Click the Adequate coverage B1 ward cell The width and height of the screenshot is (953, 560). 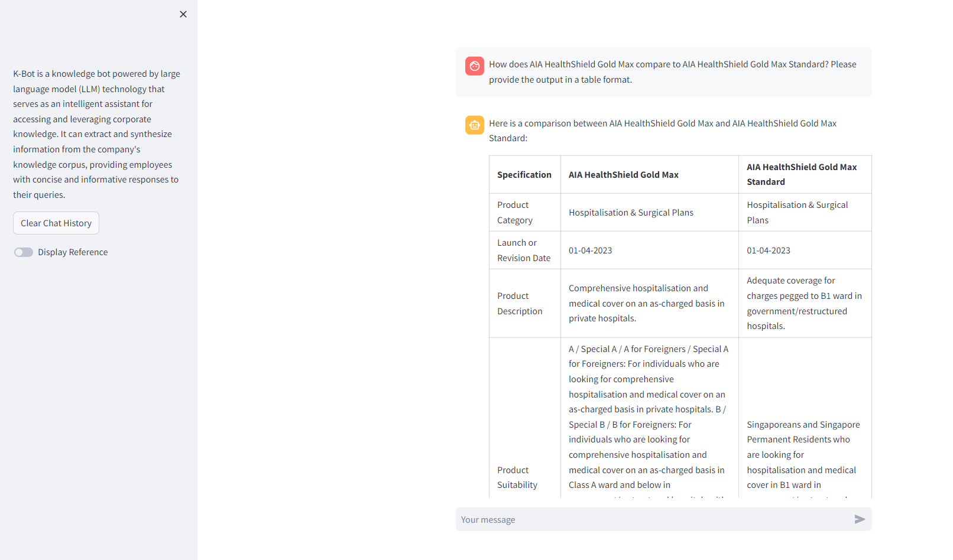coord(805,304)
